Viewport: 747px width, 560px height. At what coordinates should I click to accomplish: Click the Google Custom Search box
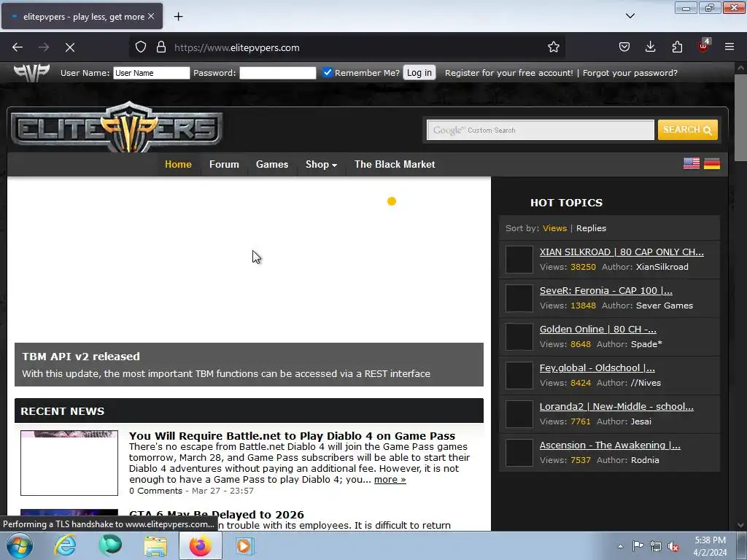click(541, 130)
